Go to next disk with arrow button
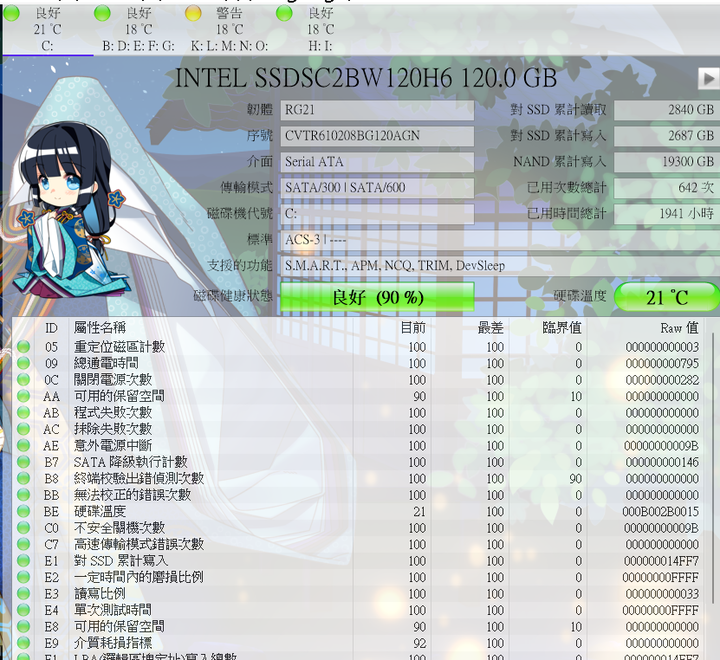The width and height of the screenshot is (720, 660). [708, 78]
